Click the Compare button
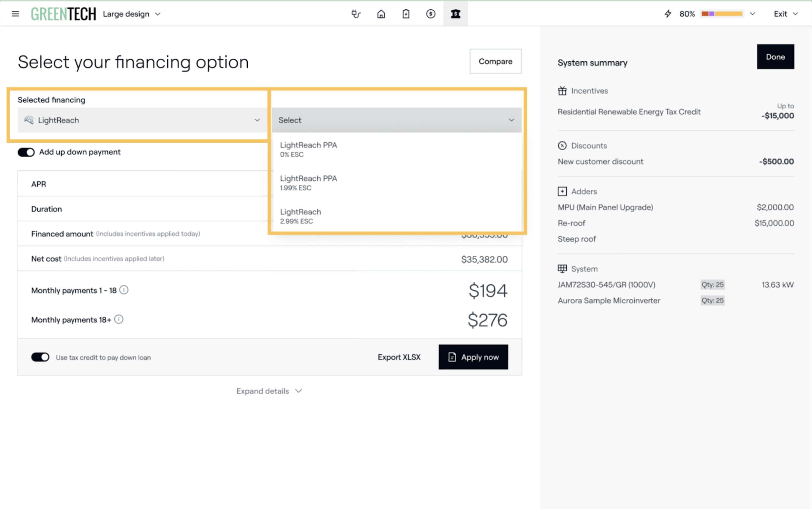The width and height of the screenshot is (812, 509). click(x=495, y=61)
